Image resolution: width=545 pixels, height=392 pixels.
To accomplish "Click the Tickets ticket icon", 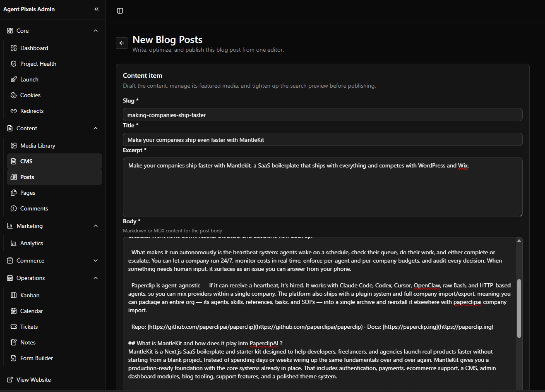I will [14, 327].
